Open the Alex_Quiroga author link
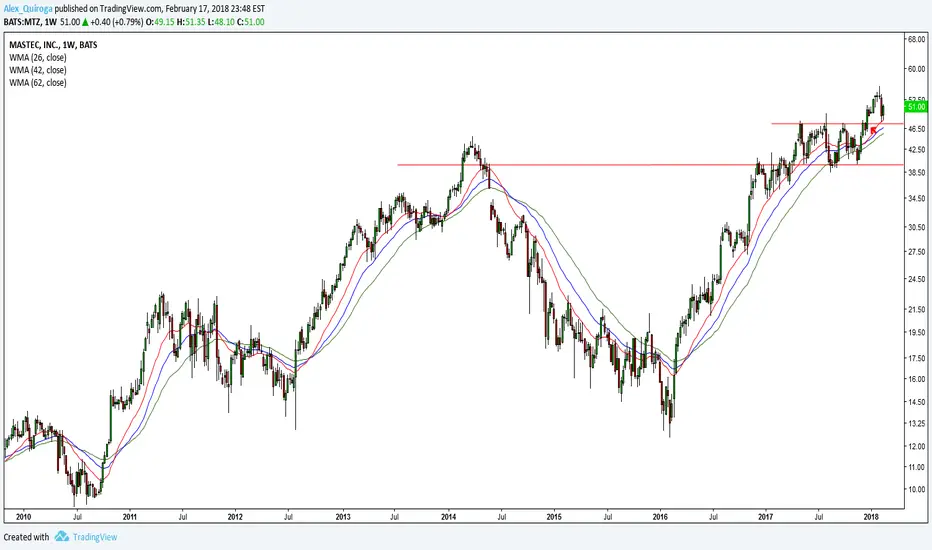The image size is (932, 550). click(x=29, y=9)
